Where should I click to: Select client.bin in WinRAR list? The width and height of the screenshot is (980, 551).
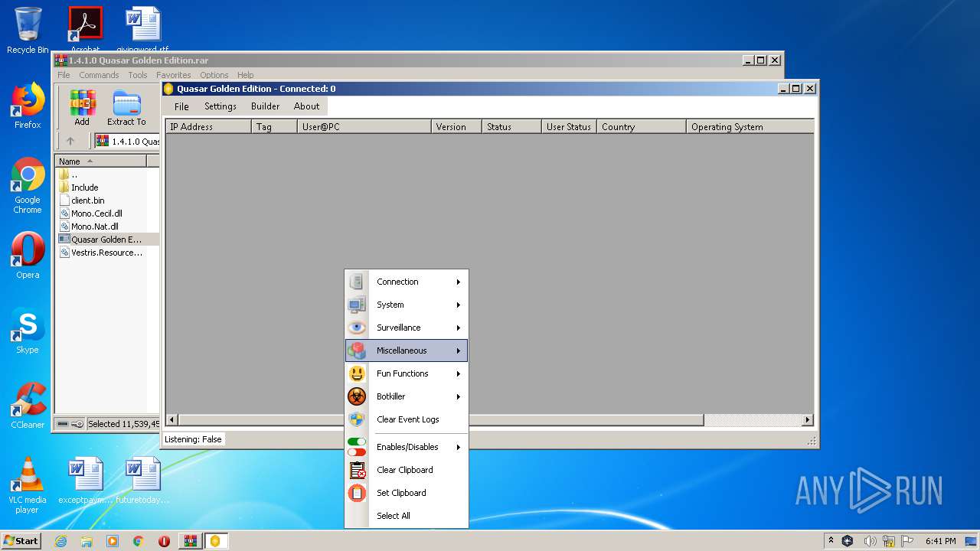tap(87, 201)
